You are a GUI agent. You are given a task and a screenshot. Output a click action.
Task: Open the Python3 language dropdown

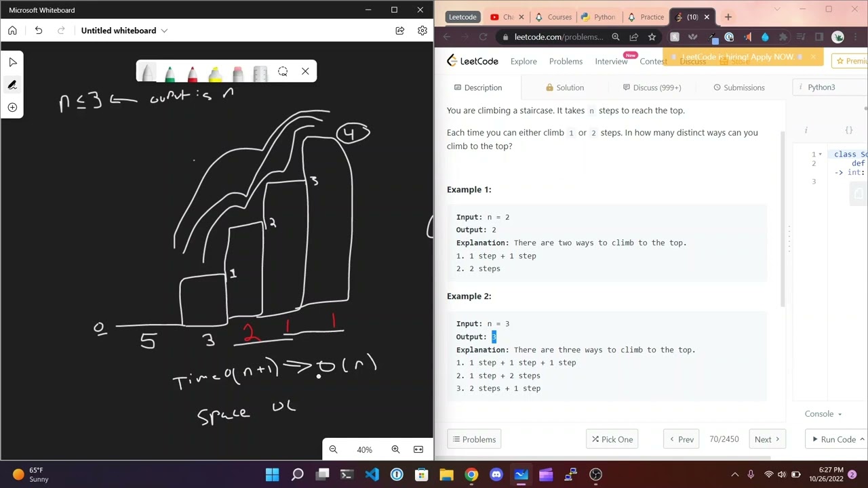[x=821, y=87]
